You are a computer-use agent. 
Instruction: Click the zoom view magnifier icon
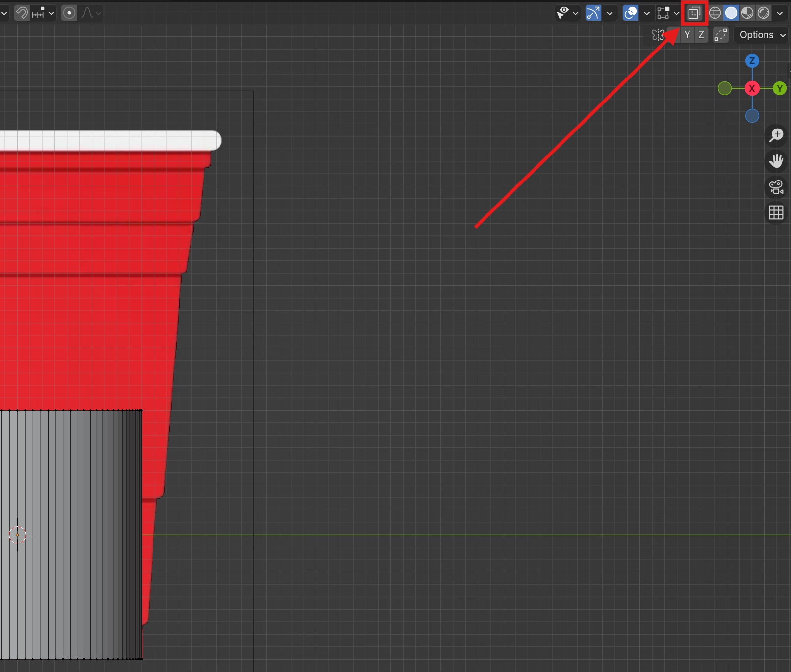(776, 135)
